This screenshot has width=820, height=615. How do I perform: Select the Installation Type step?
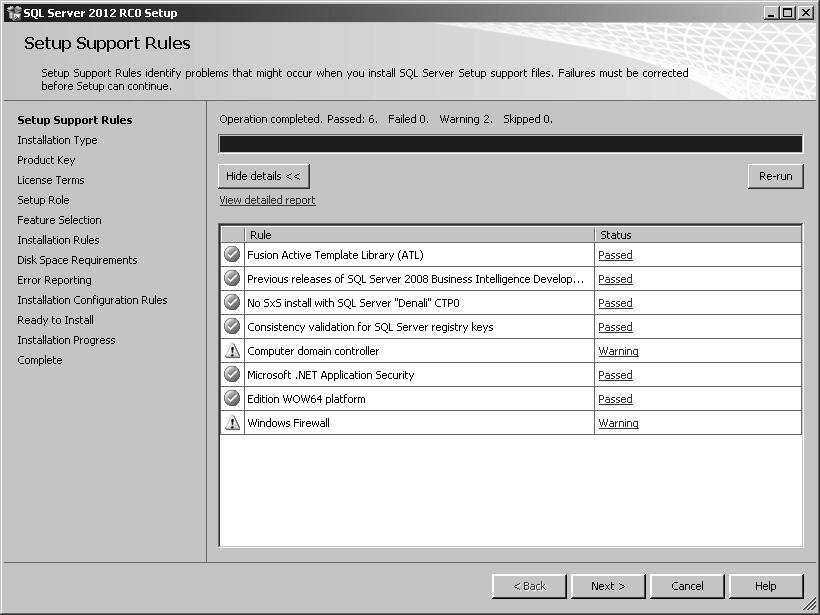tap(57, 140)
